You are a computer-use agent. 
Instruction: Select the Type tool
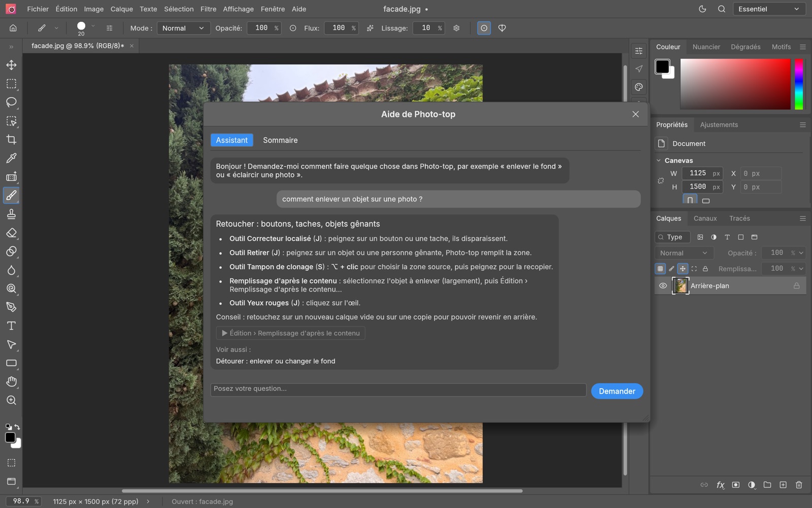(11, 326)
